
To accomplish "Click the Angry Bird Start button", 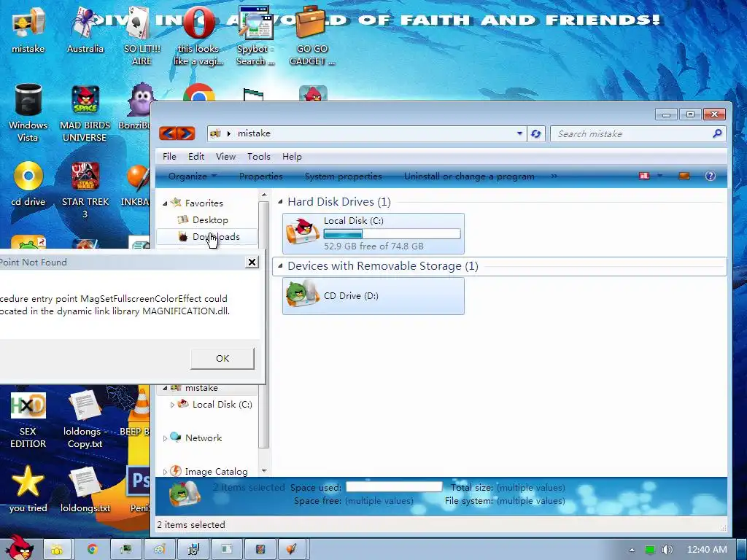I will coord(19,548).
